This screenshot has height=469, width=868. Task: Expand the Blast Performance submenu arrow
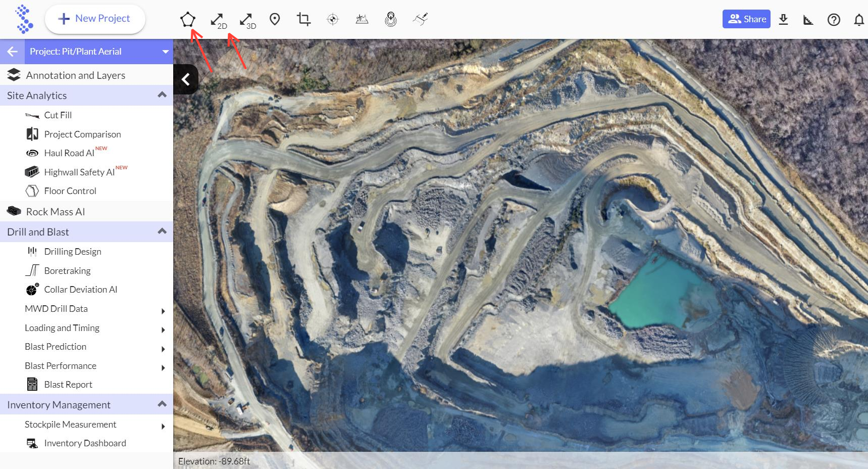pos(163,368)
